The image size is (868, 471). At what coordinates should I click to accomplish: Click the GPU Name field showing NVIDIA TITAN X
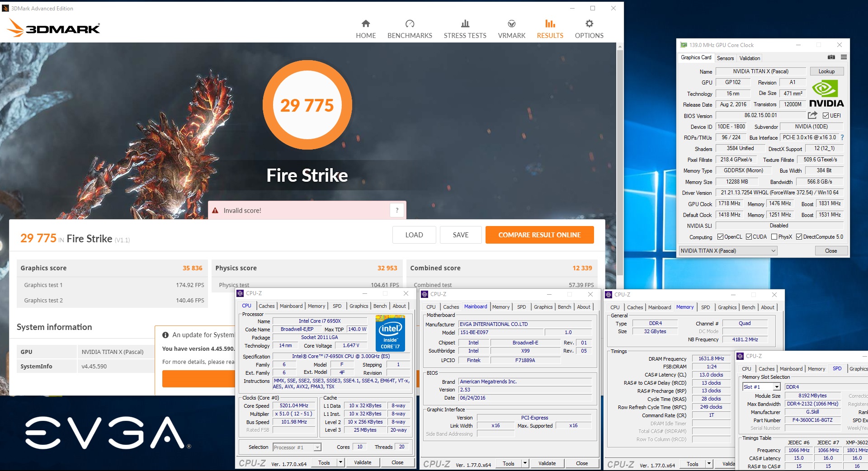[760, 71]
